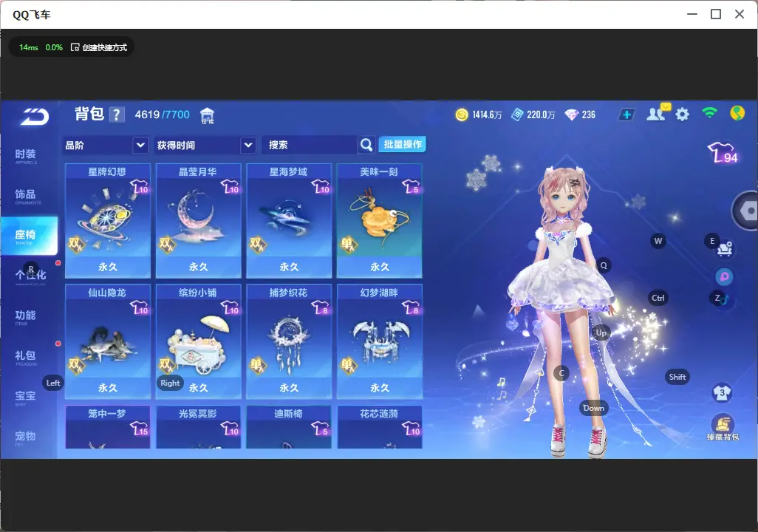Click the 批量操作 button

(402, 144)
